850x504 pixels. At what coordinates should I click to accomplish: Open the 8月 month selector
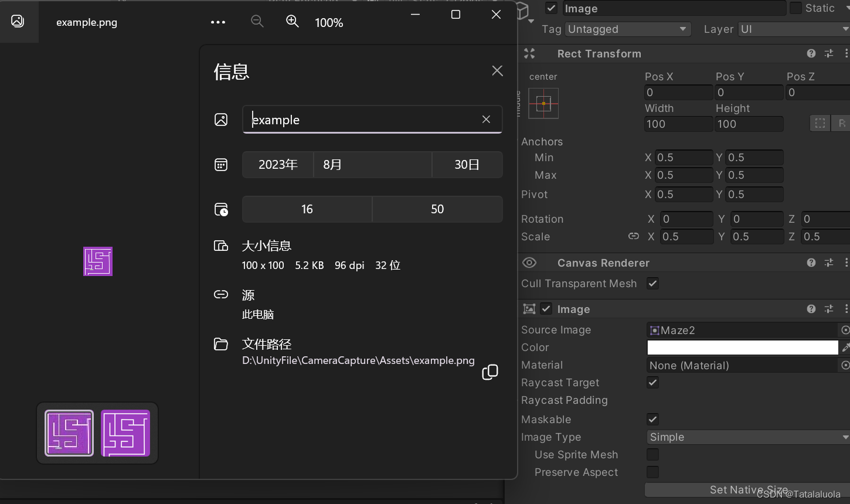point(373,165)
